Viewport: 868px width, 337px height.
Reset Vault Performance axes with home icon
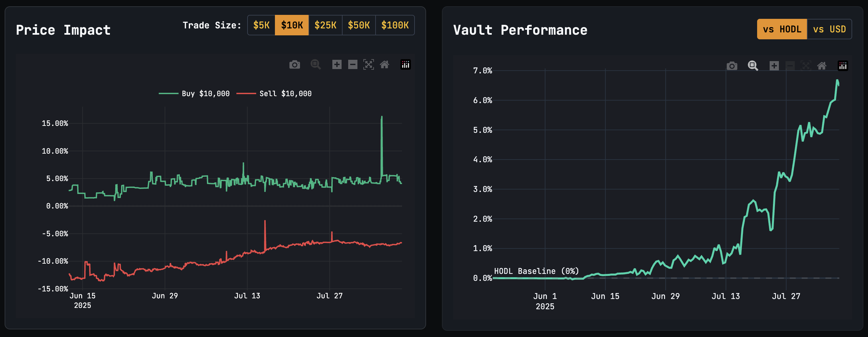click(822, 66)
